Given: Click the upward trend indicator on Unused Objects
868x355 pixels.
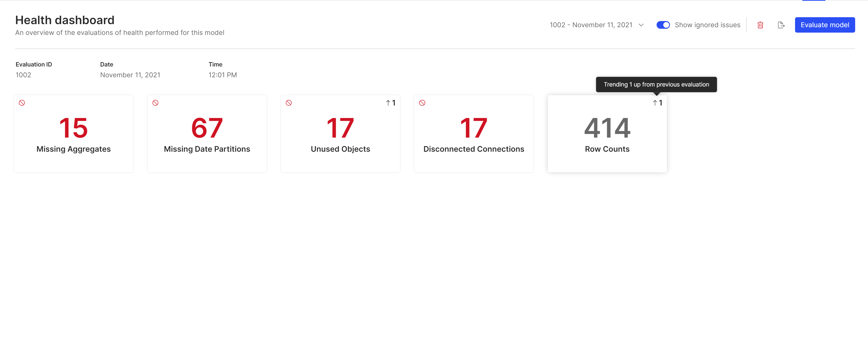Looking at the screenshot, I should [x=390, y=103].
